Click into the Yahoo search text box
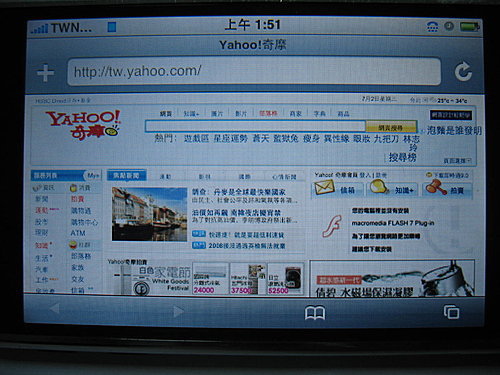500x375 pixels. click(x=255, y=126)
